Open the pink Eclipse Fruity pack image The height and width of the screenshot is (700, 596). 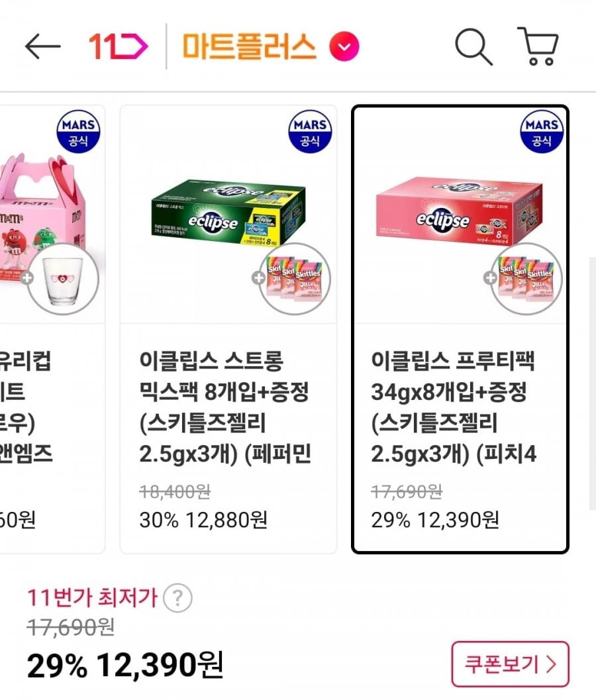tap(458, 212)
